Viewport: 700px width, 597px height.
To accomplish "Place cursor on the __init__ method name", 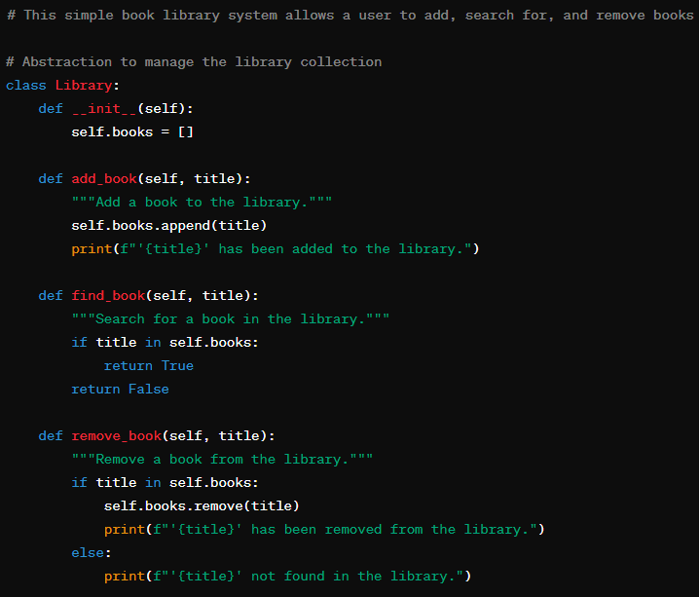I will 103,109.
